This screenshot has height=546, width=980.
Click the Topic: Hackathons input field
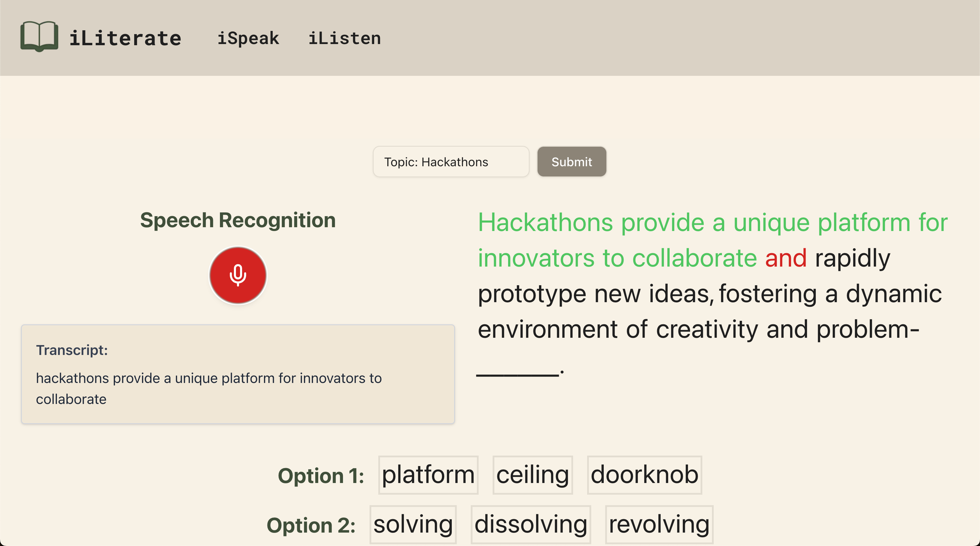click(451, 162)
